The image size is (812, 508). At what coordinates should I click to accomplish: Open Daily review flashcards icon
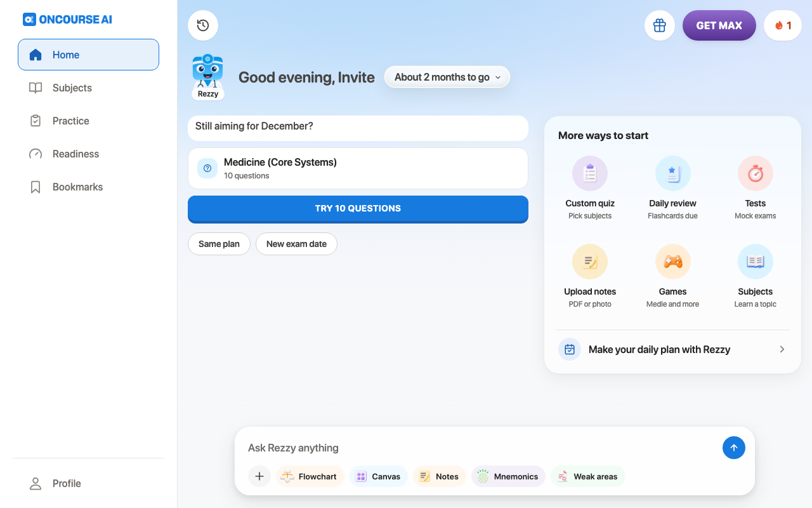(672, 173)
